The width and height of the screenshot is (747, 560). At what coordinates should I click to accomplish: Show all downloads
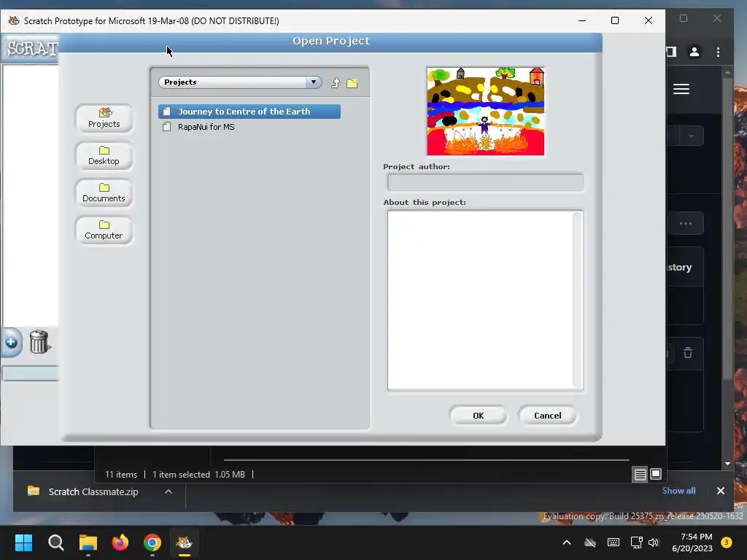(678, 491)
